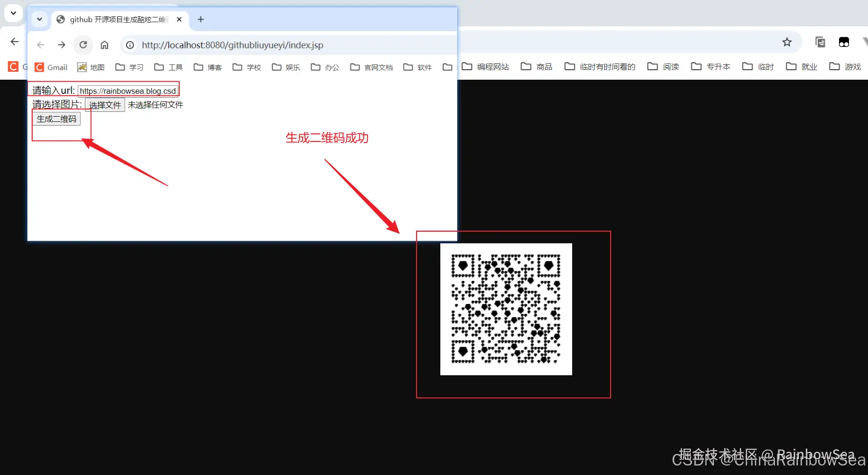Click the orange C bookmark icon at left
868x475 pixels.
pyautogui.click(x=13, y=66)
